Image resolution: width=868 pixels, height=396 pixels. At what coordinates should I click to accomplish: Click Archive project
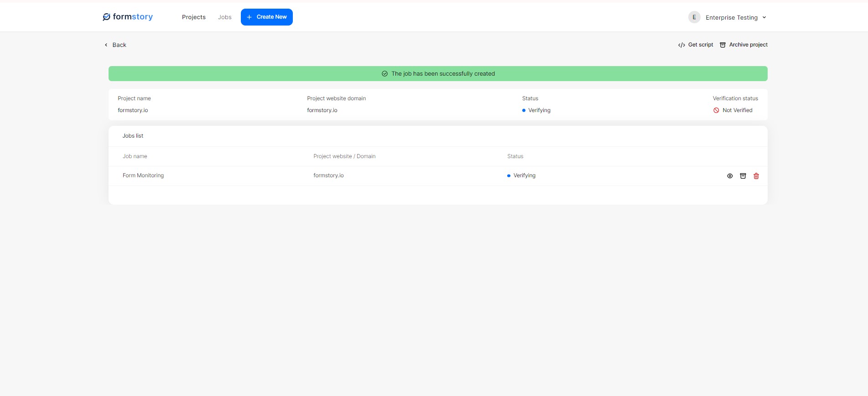[743, 45]
